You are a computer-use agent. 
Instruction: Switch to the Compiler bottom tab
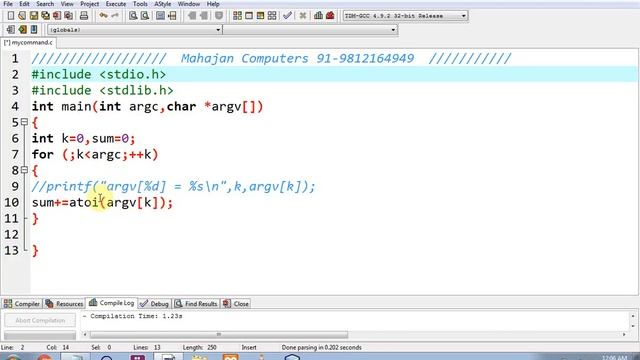[22, 304]
